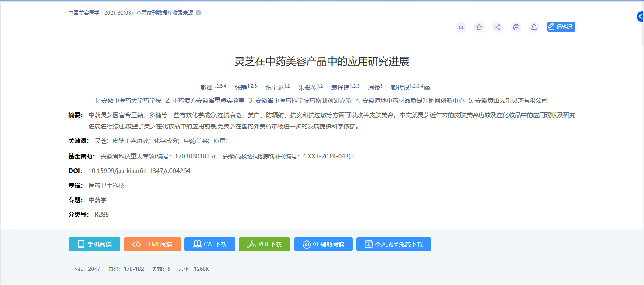This screenshot has width=644, height=285.
Task: Open help via the question mark icon
Action: (x=198, y=12)
